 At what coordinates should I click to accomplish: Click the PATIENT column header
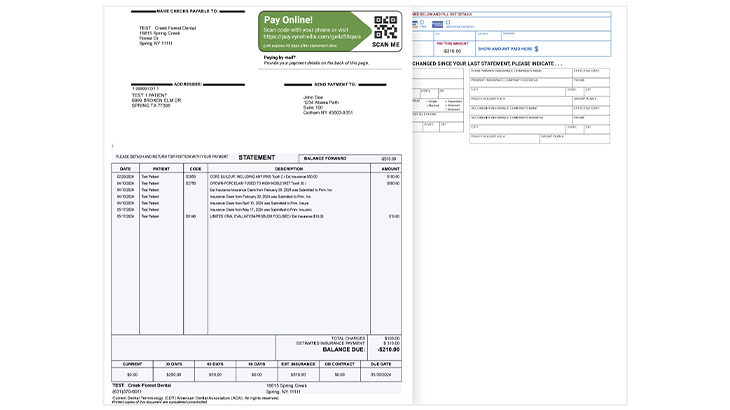161,169
